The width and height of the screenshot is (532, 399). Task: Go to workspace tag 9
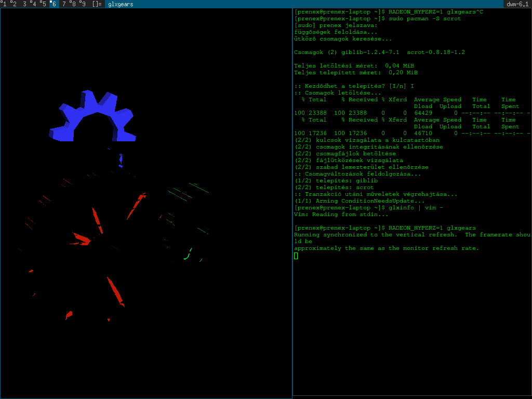click(83, 4)
